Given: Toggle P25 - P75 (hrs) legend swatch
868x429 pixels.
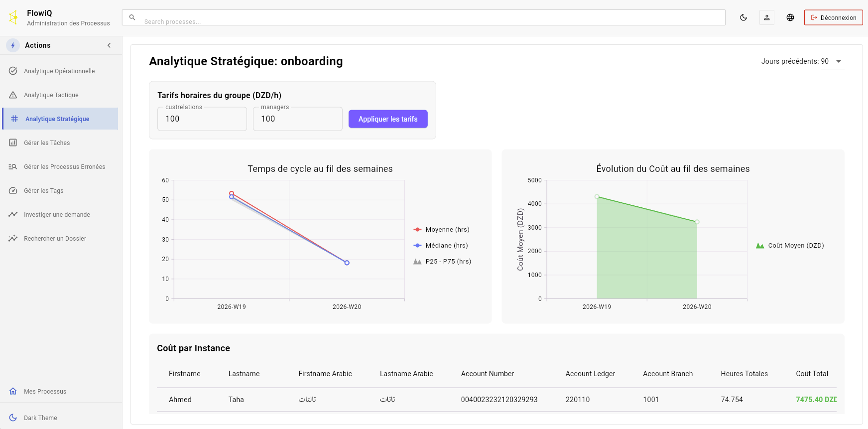Looking at the screenshot, I should point(417,262).
